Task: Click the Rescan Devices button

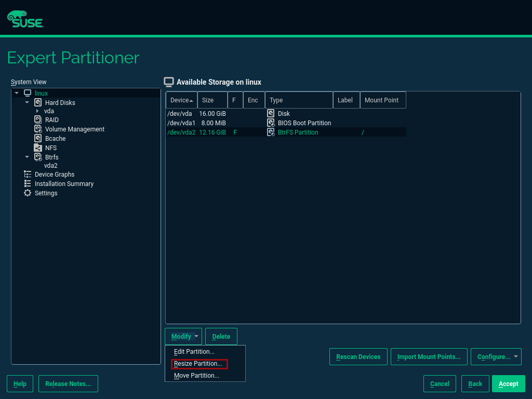Action: 358,356
